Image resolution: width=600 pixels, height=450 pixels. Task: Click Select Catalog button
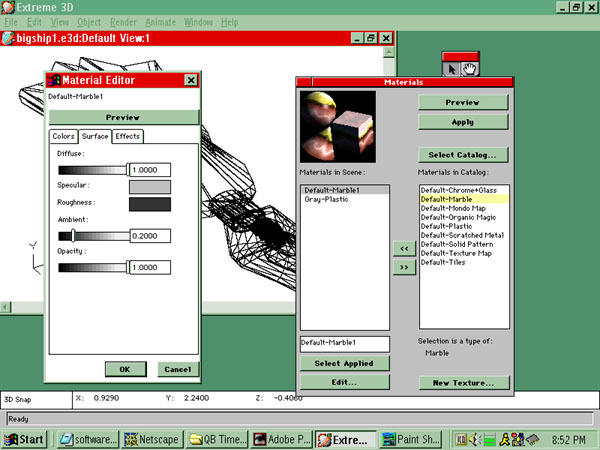(x=463, y=155)
